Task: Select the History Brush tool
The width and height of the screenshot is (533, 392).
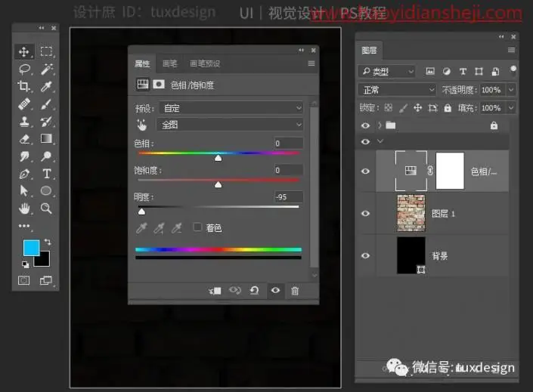Action: (47, 122)
